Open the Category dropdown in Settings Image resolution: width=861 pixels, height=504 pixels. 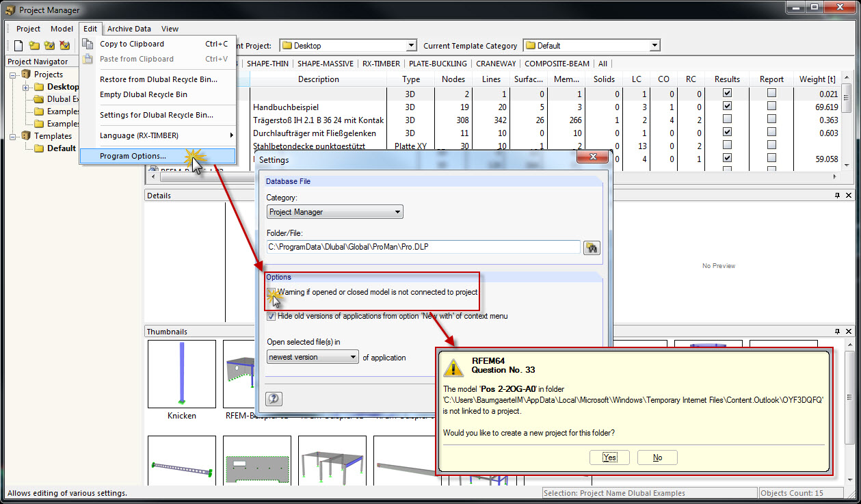coord(335,212)
